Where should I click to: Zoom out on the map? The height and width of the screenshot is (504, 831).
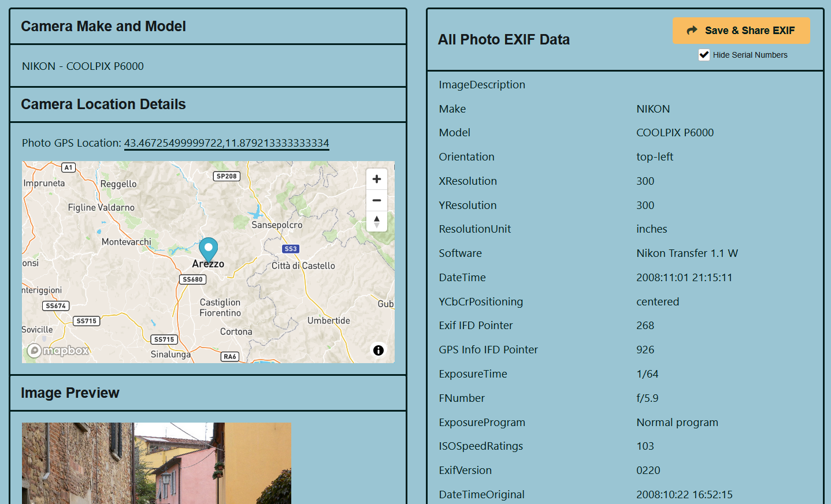pos(377,200)
